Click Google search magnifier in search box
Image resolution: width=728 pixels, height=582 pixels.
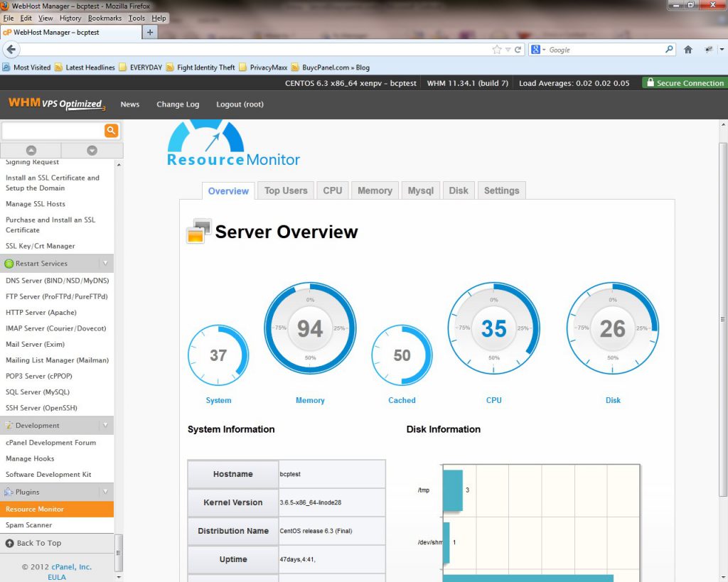(669, 49)
